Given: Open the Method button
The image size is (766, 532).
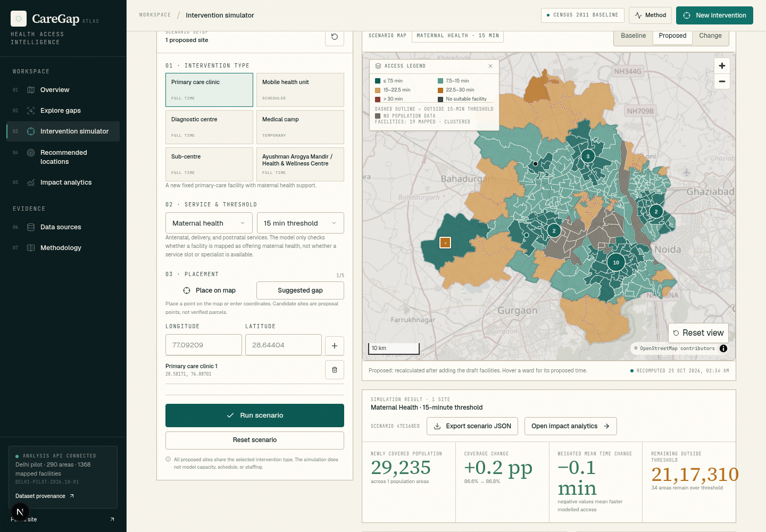Looking at the screenshot, I should point(651,15).
